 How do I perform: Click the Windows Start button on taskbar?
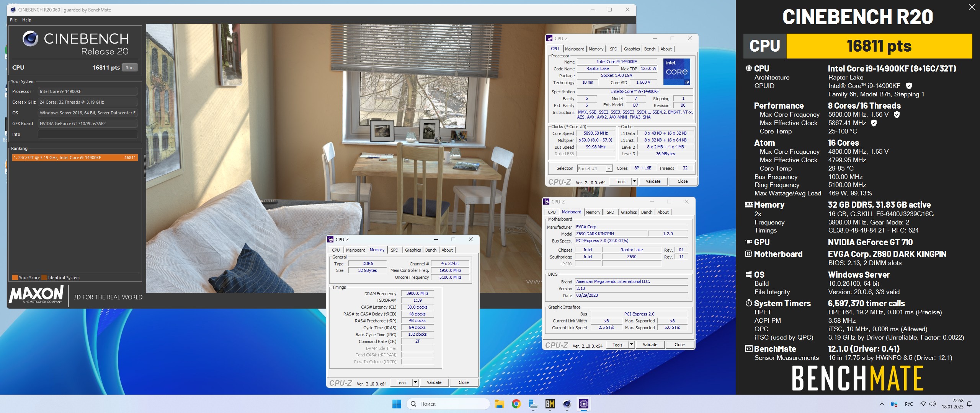397,404
